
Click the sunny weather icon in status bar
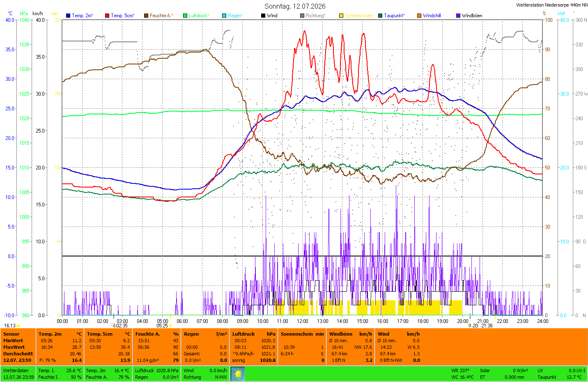[238, 374]
